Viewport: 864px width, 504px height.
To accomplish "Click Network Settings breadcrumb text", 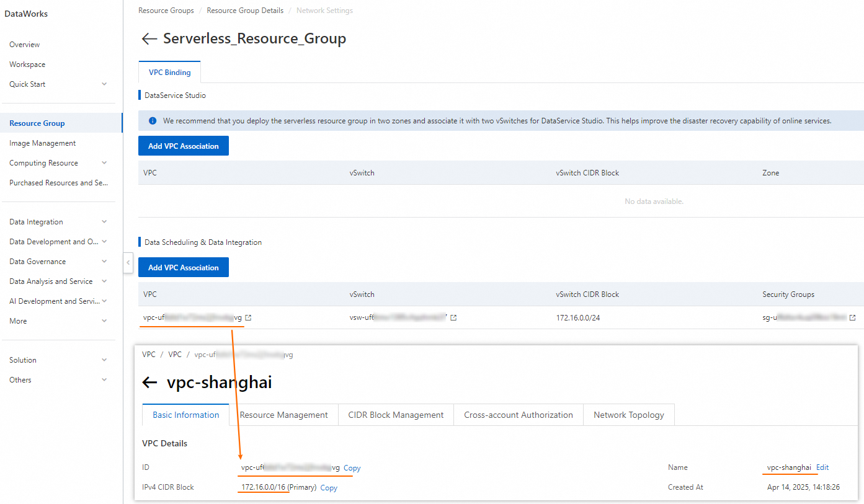I will pos(324,11).
